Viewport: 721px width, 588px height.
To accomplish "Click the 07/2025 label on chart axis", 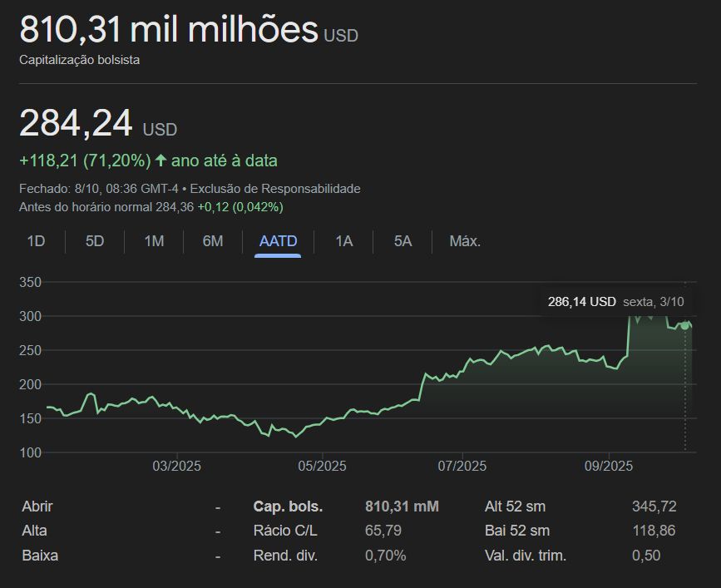I will point(462,466).
